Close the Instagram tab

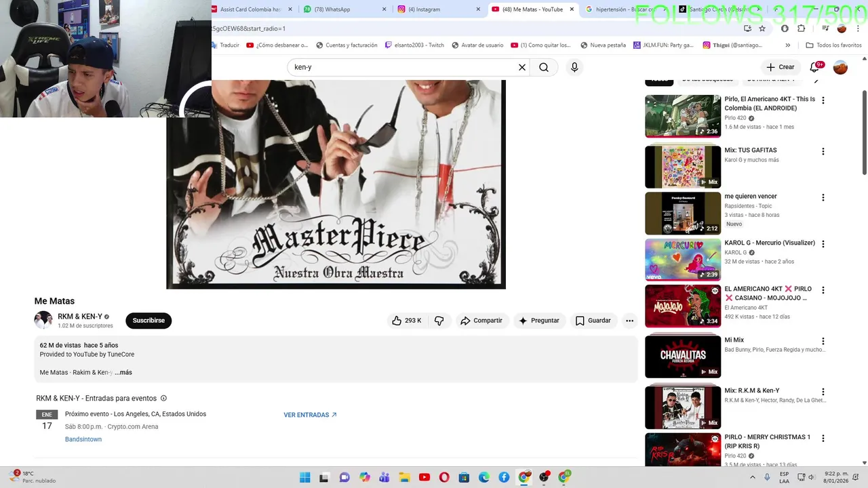[x=478, y=9]
